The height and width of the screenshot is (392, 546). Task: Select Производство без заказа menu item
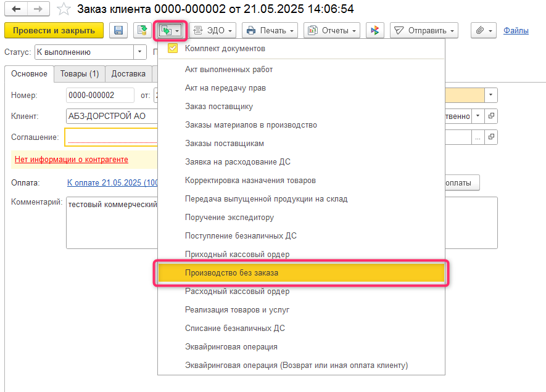(x=236, y=272)
